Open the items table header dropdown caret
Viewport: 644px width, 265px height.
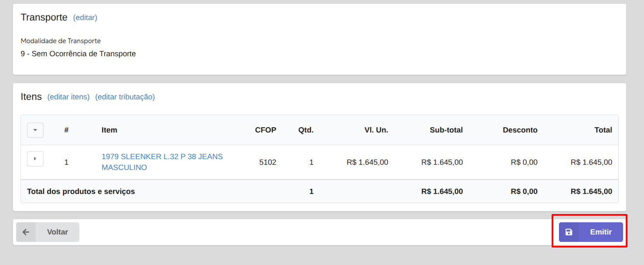tap(35, 130)
